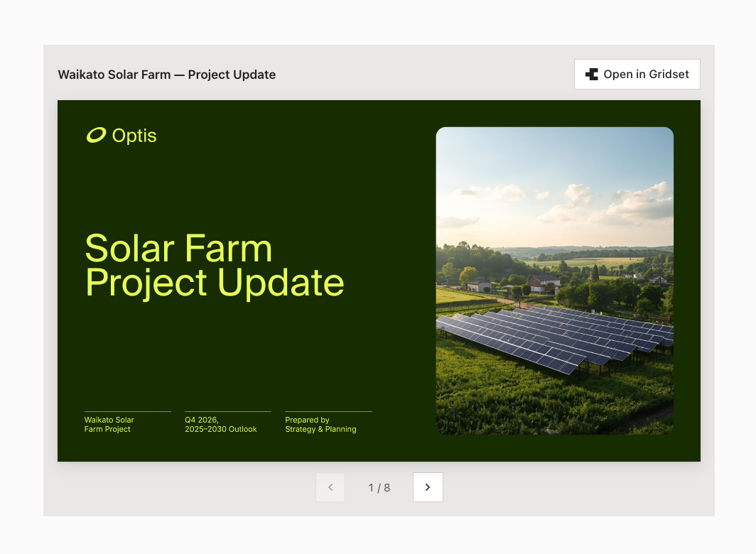Screen dimensions: 756x554
Task: Click the 'Waikato Solar Farm Project' footer text
Action: [x=109, y=424]
